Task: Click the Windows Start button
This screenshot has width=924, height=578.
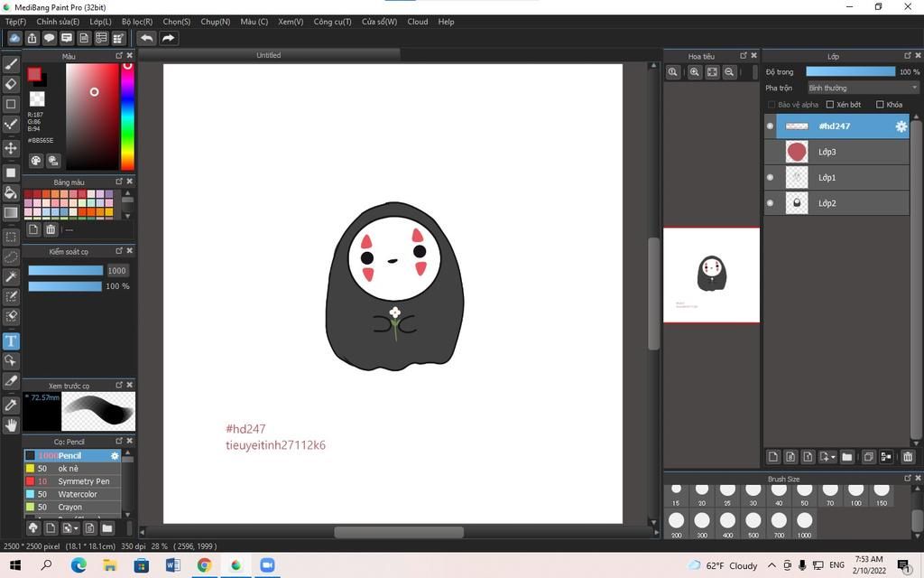Action: [x=15, y=565]
